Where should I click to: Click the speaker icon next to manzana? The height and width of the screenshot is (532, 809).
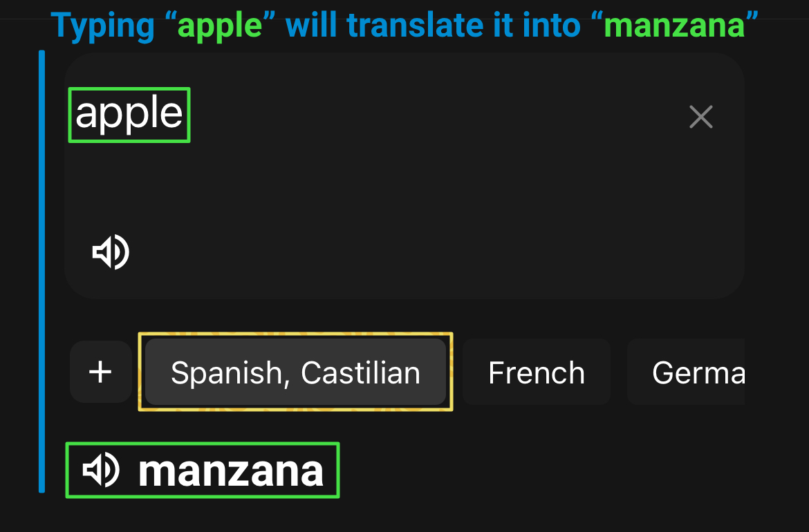[x=101, y=469]
